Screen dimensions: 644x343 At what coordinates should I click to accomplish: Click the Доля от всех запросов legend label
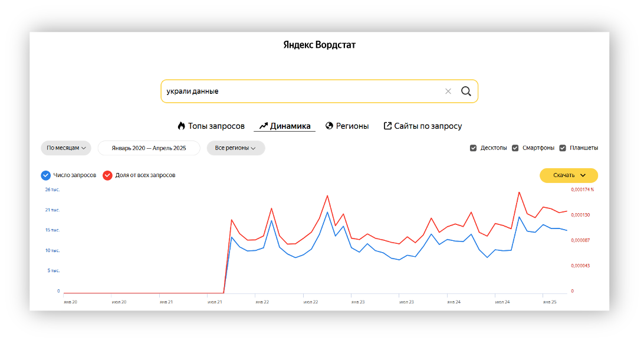146,175
